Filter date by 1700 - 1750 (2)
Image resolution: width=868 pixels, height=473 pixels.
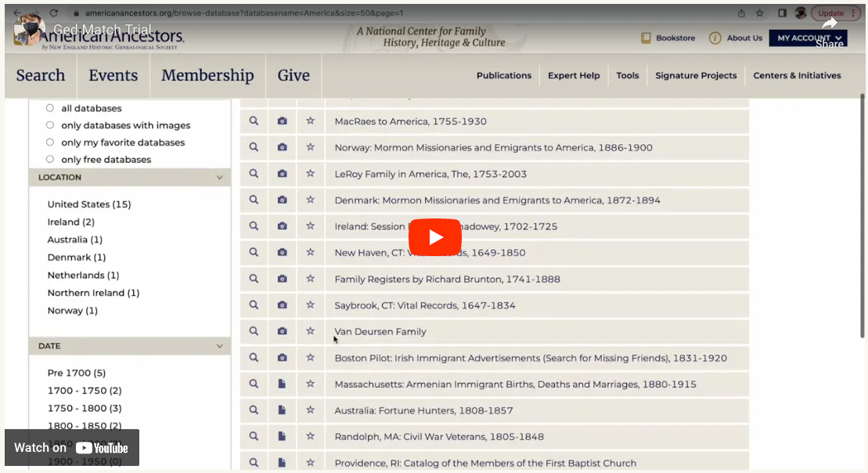pyautogui.click(x=85, y=391)
